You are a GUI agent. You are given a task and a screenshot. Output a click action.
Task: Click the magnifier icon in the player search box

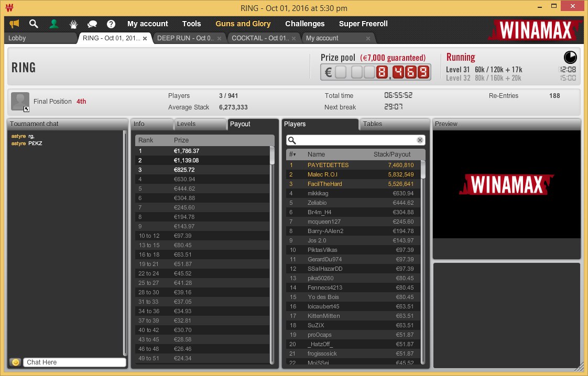tap(292, 140)
